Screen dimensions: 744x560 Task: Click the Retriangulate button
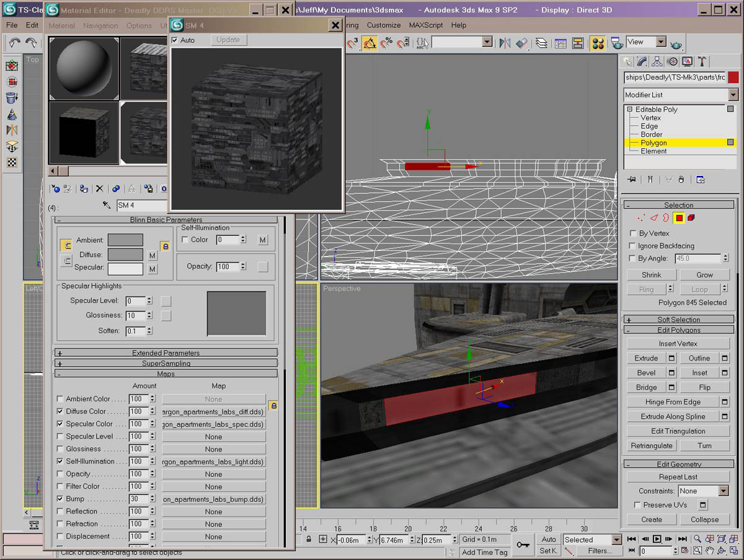point(651,445)
